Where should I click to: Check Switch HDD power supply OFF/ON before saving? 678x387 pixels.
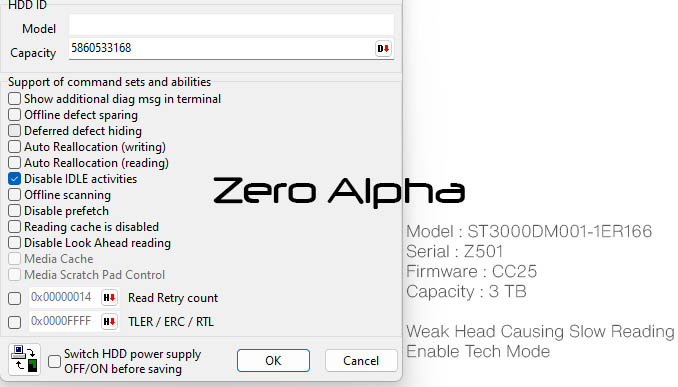[x=54, y=361]
